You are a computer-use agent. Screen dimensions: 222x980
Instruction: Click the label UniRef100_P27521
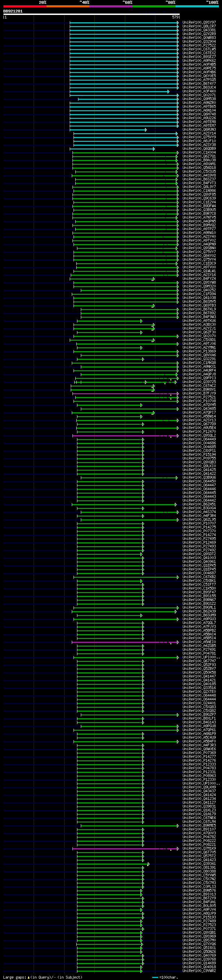coord(199,397)
